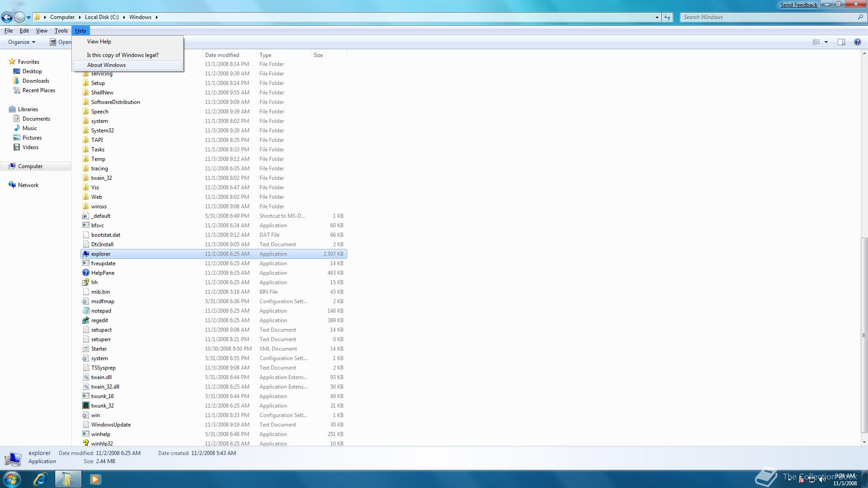This screenshot has width=868, height=488.
Task: Select the regedit application icon
Action: pos(86,320)
